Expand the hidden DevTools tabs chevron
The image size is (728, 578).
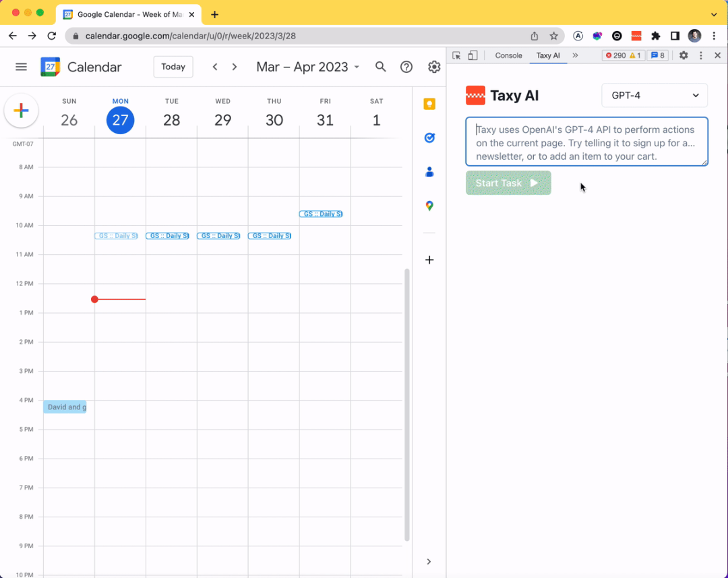click(576, 55)
